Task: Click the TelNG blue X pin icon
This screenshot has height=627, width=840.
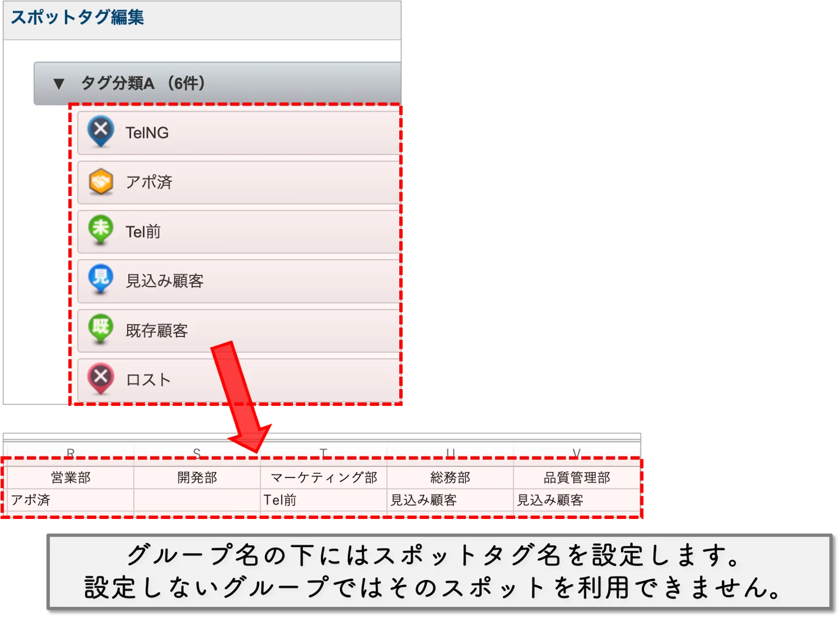Action: pos(101,131)
